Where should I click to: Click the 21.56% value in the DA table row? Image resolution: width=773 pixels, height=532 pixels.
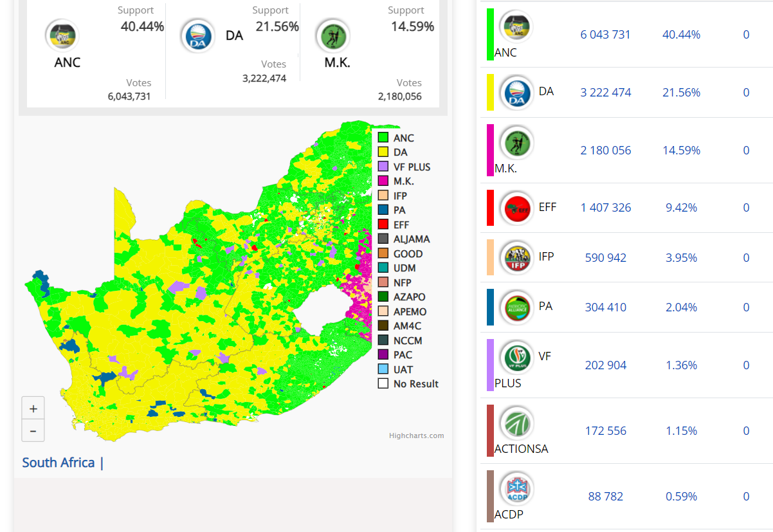tap(681, 93)
